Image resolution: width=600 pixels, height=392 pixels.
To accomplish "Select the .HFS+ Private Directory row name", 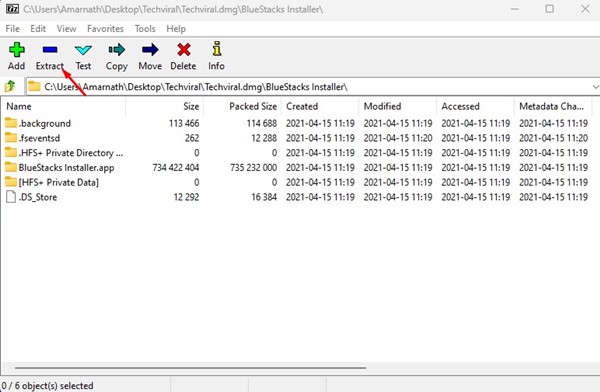I will [x=71, y=153].
